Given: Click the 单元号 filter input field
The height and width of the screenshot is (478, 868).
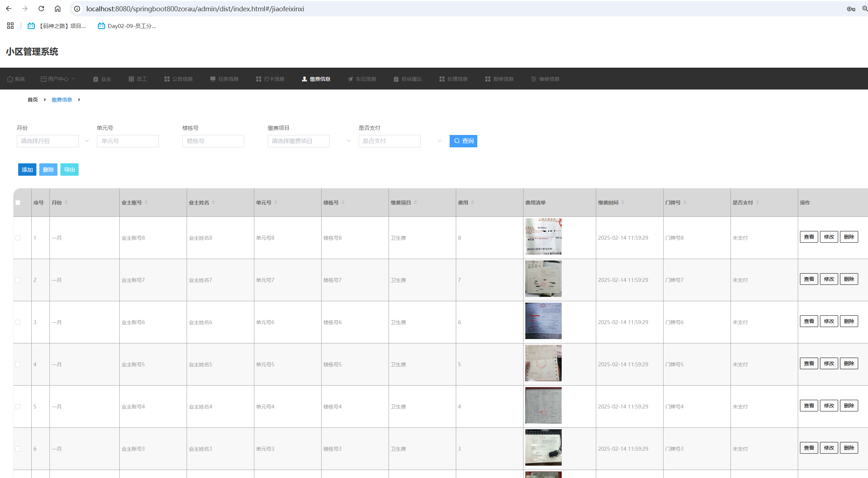Looking at the screenshot, I should coord(127,141).
